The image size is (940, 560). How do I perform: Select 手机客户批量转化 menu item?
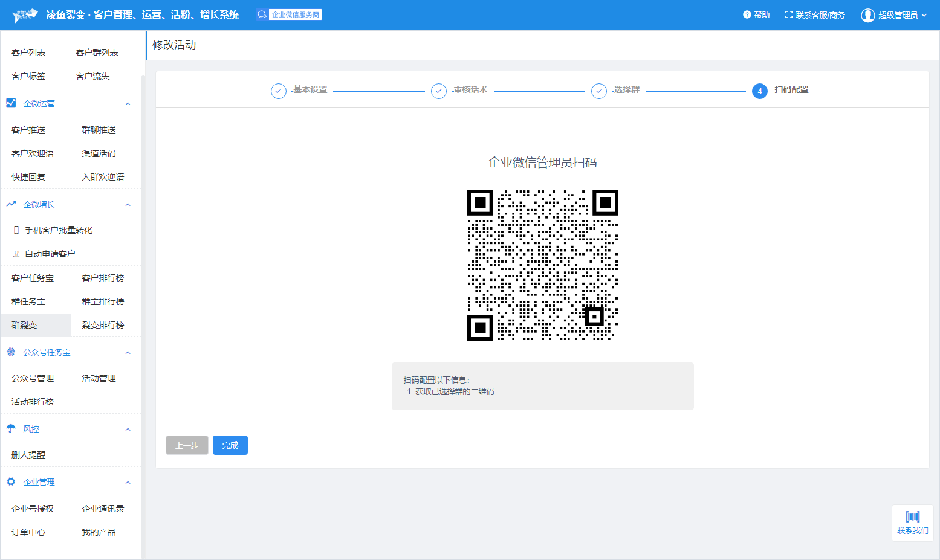coord(58,230)
